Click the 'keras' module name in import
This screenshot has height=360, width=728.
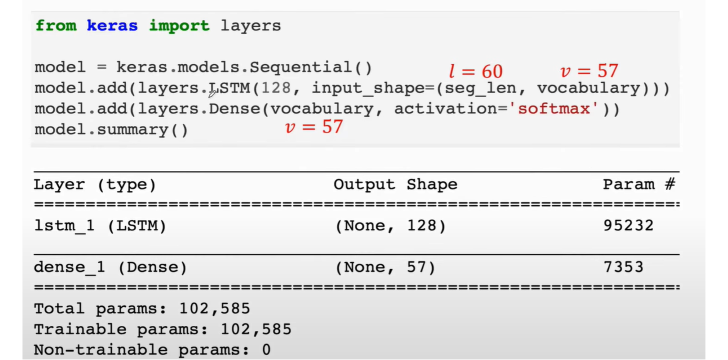112,25
